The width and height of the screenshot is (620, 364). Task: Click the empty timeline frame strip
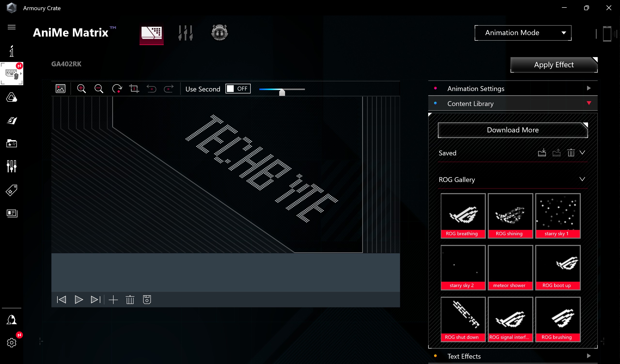pos(226,273)
